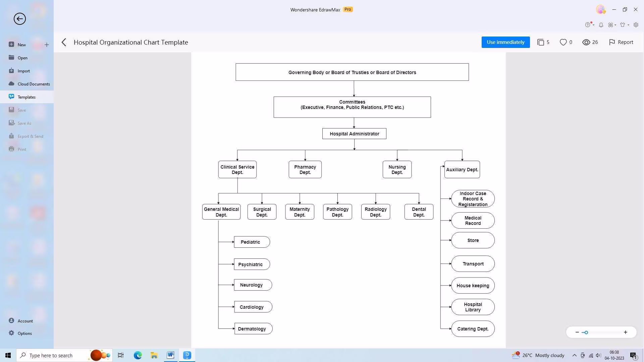The image size is (644, 362).
Task: Click the New plus expand icon
Action: click(47, 45)
